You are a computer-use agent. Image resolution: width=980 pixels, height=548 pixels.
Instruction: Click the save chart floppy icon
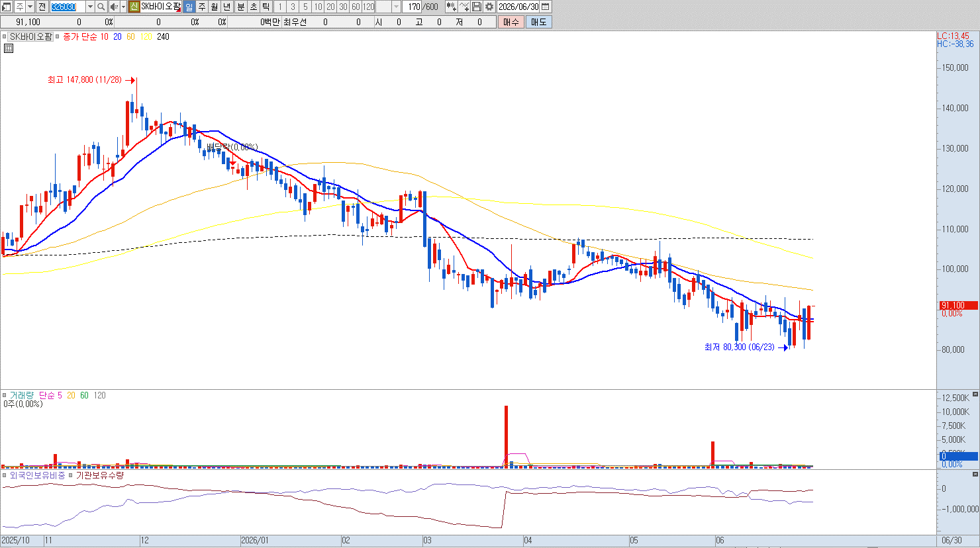(477, 7)
